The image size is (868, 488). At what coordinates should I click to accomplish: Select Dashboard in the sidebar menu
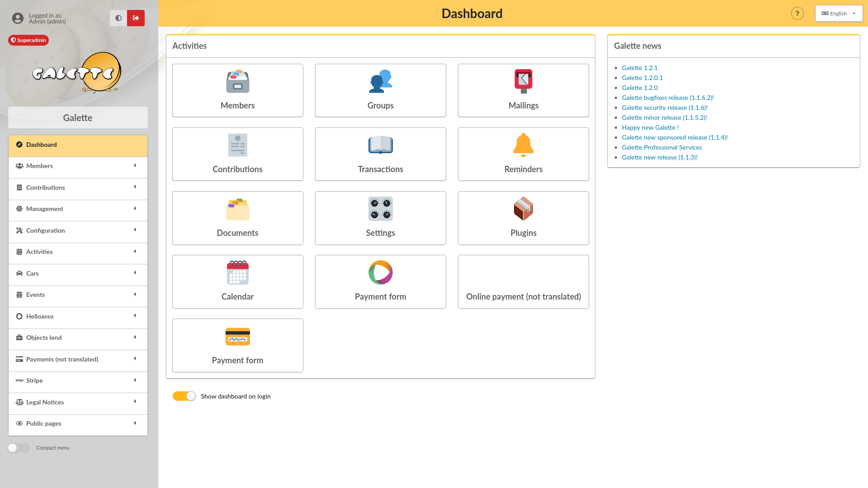(78, 145)
